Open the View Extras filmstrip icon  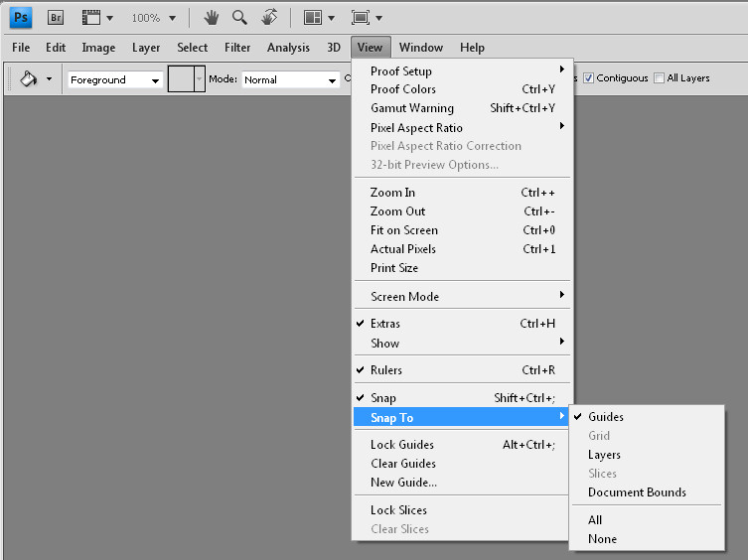click(91, 18)
